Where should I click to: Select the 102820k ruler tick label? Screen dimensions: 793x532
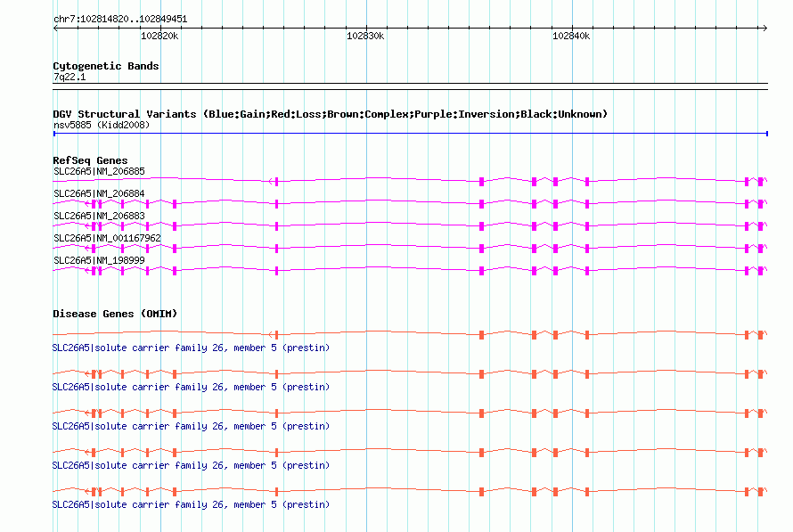pyautogui.click(x=159, y=36)
